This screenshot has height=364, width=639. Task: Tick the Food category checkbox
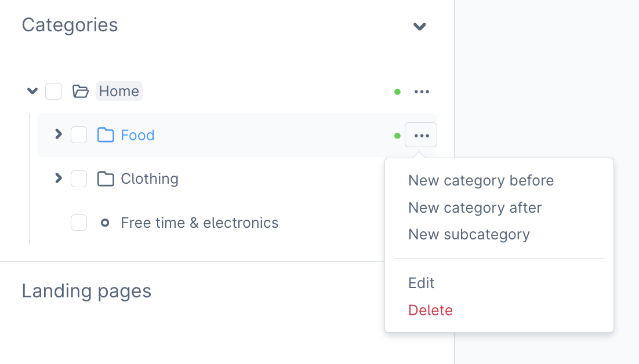79,135
